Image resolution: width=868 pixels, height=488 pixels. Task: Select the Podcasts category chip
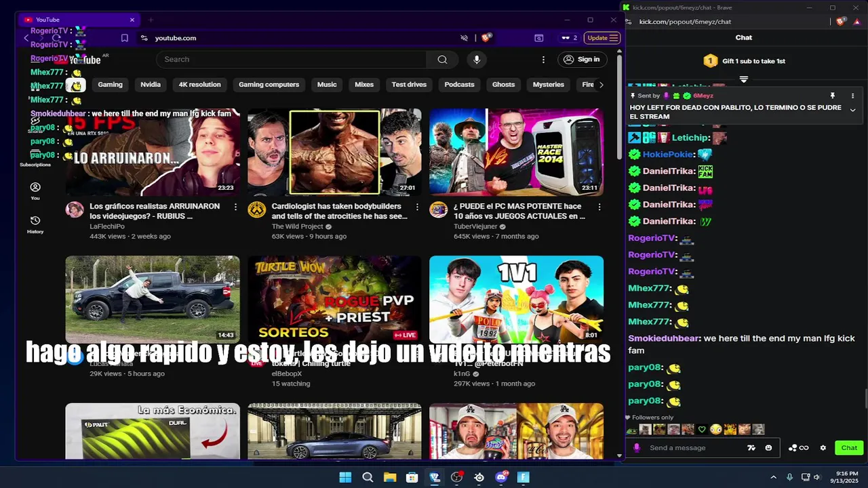tap(459, 85)
